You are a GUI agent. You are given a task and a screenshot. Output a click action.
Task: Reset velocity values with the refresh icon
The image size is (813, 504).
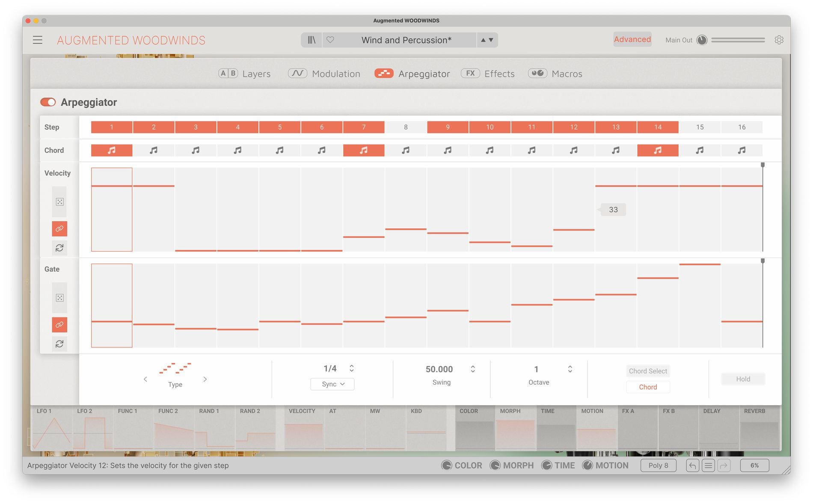pos(60,248)
